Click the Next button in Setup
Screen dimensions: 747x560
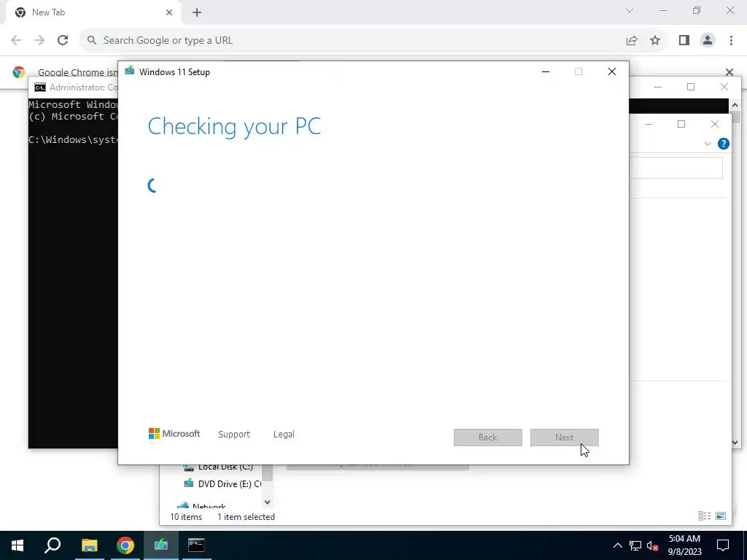click(x=564, y=437)
